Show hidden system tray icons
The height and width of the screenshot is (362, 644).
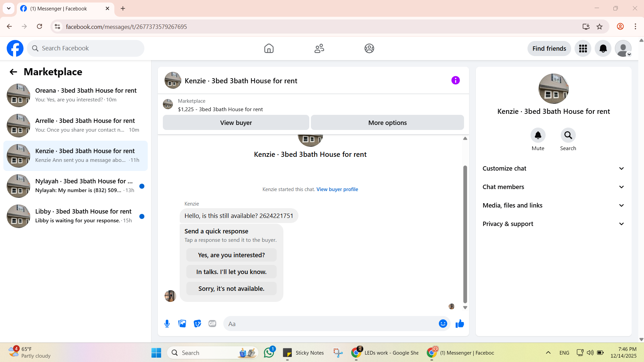548,353
